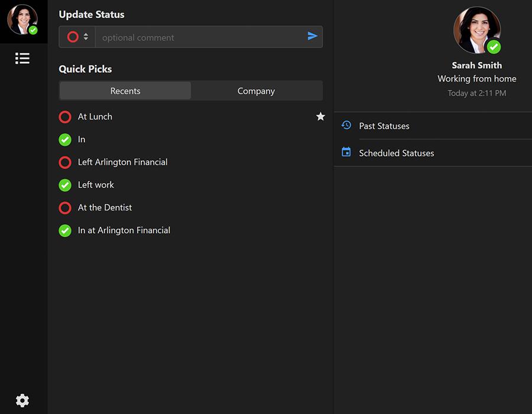This screenshot has height=414, width=532.
Task: Click the send status arrow icon
Action: point(313,37)
